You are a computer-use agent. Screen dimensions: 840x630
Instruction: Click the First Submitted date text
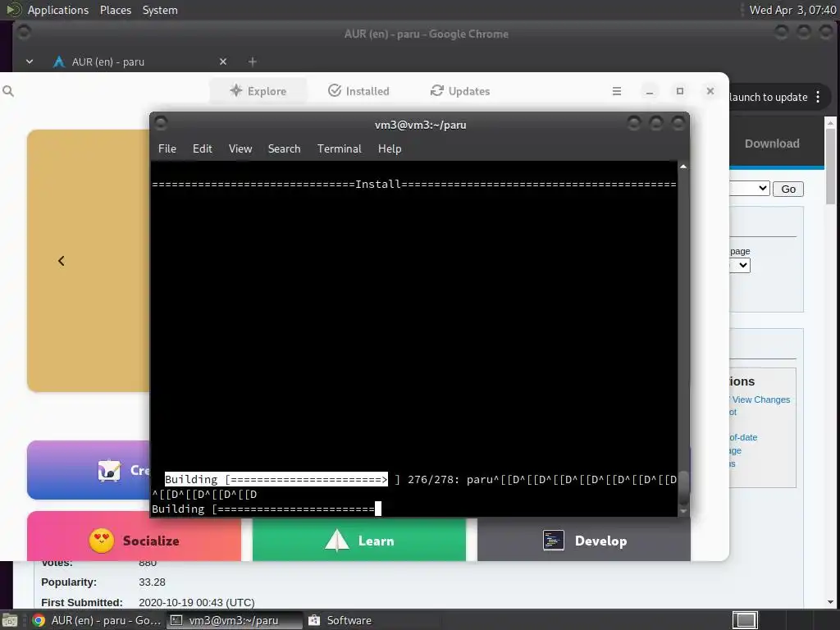coord(197,603)
